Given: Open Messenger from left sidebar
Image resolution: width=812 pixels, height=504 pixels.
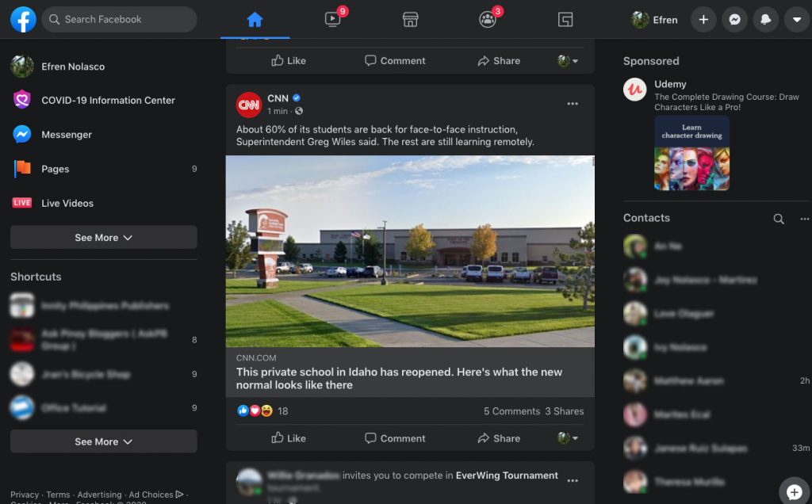Looking at the screenshot, I should click(104, 135).
